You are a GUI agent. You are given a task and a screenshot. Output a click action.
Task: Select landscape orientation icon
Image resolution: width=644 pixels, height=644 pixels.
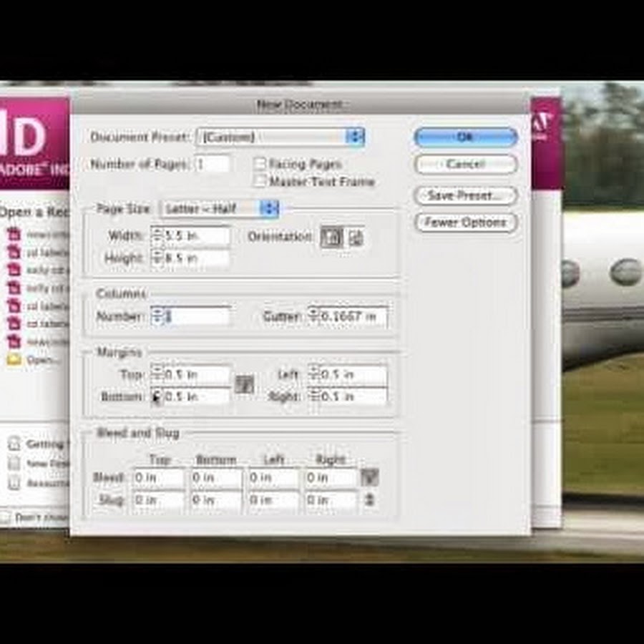[x=356, y=238]
